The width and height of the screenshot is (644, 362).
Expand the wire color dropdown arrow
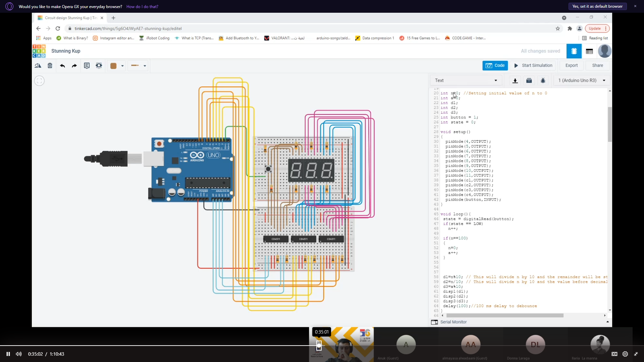click(122, 66)
